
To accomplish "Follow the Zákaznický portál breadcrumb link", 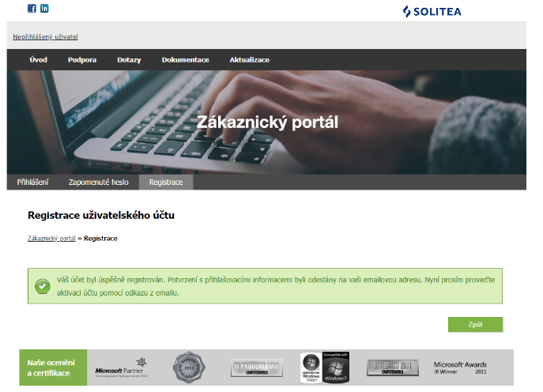I will [51, 238].
